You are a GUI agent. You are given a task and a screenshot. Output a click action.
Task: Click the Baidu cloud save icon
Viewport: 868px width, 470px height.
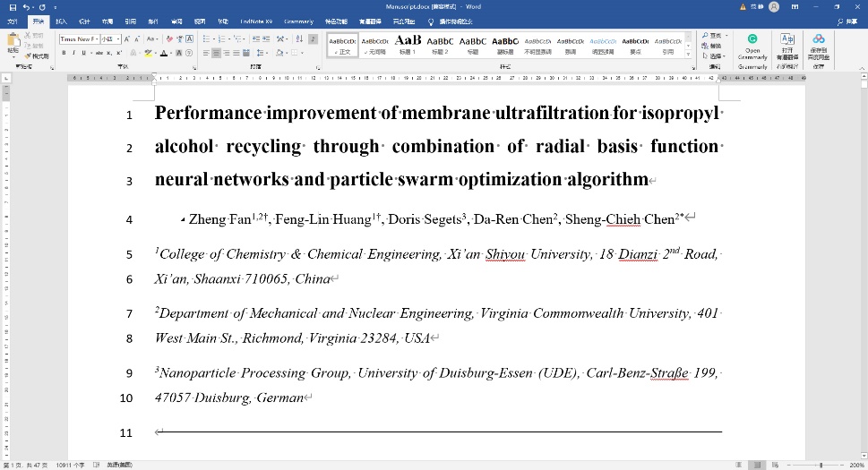click(x=819, y=44)
